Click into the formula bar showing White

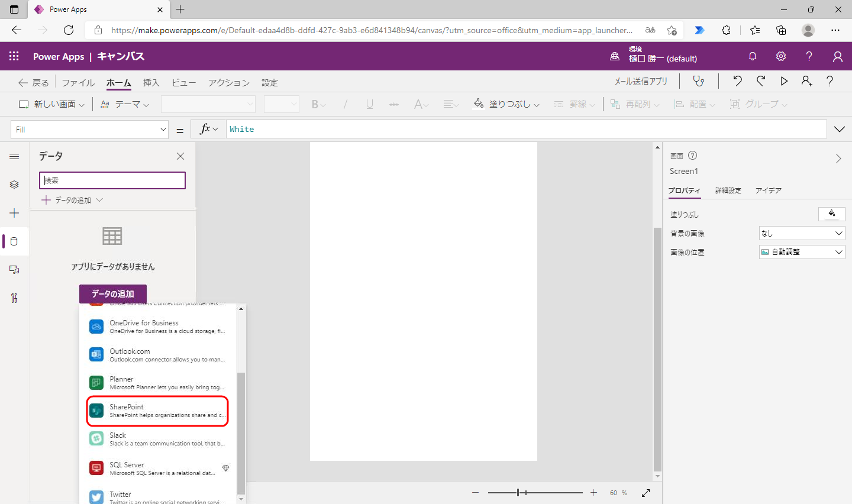(526, 129)
